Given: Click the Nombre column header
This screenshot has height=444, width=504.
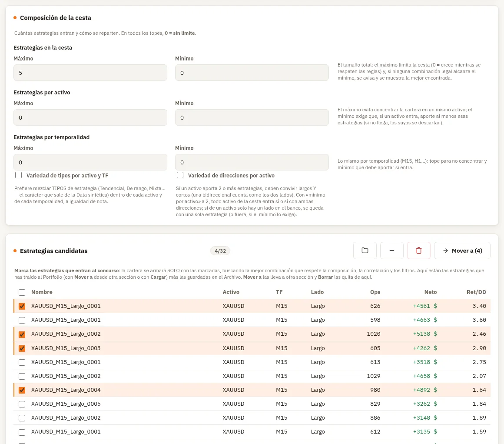Looking at the screenshot, I should (x=42, y=292).
